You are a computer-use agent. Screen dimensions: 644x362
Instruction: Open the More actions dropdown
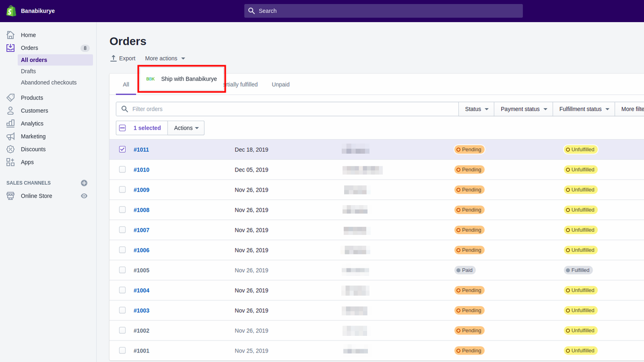tap(165, 58)
